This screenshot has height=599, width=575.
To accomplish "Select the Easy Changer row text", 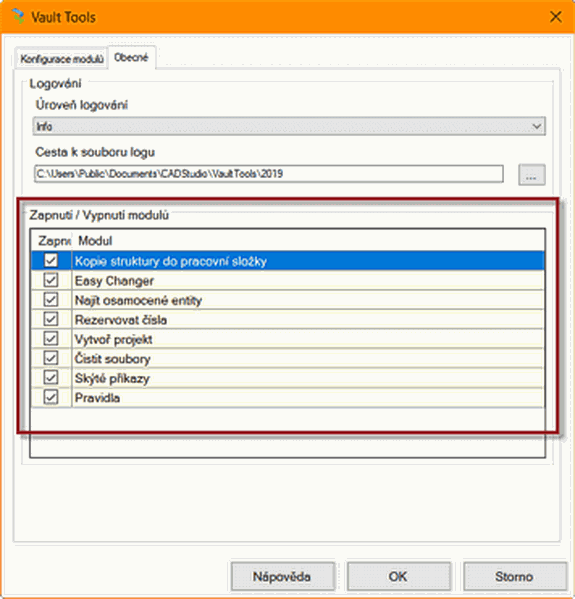I will (114, 281).
